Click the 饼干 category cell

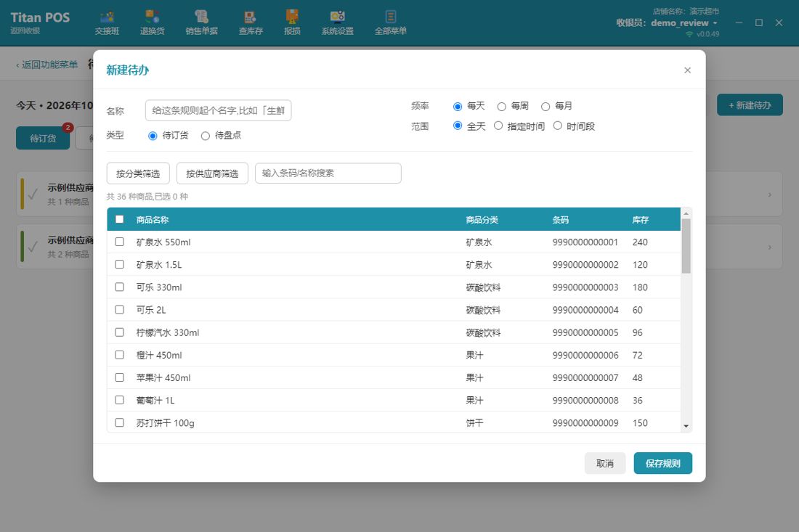point(474,423)
